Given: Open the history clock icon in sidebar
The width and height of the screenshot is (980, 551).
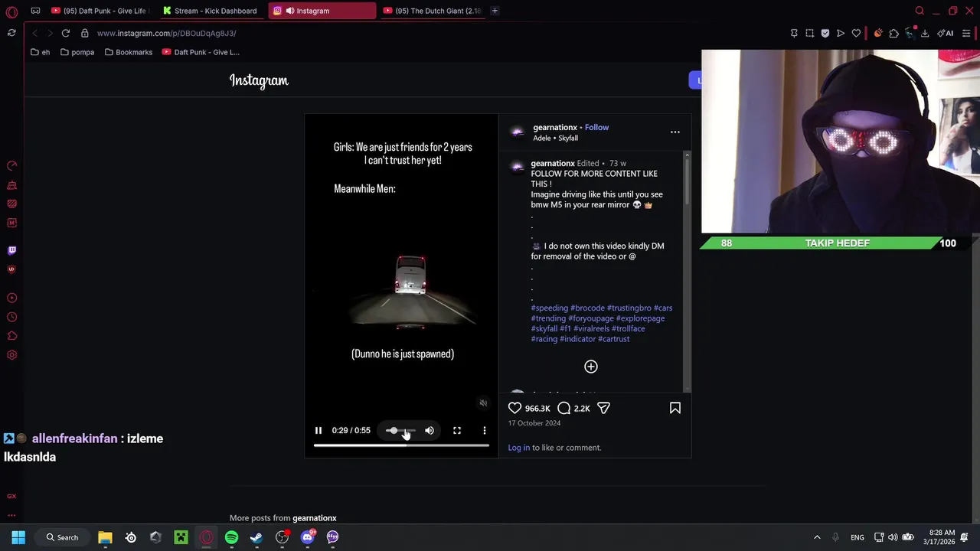Looking at the screenshot, I should (x=11, y=317).
